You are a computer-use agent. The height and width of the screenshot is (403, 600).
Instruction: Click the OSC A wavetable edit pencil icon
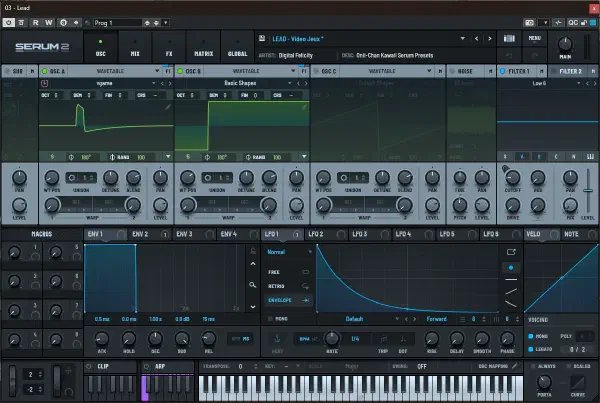[x=168, y=108]
